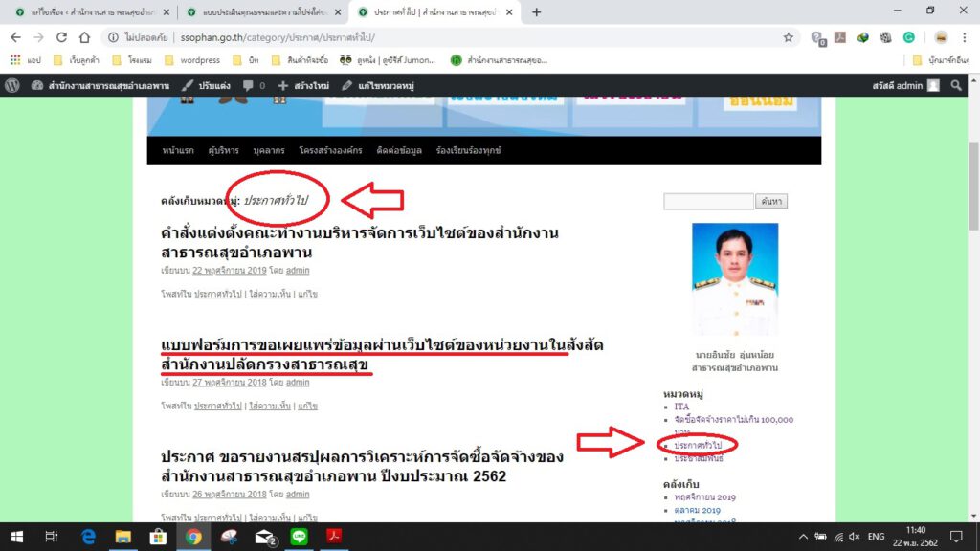
Task: Open site name สำนักงานสาธารณสุขอำเภอพาน in admin bar
Action: point(100,85)
